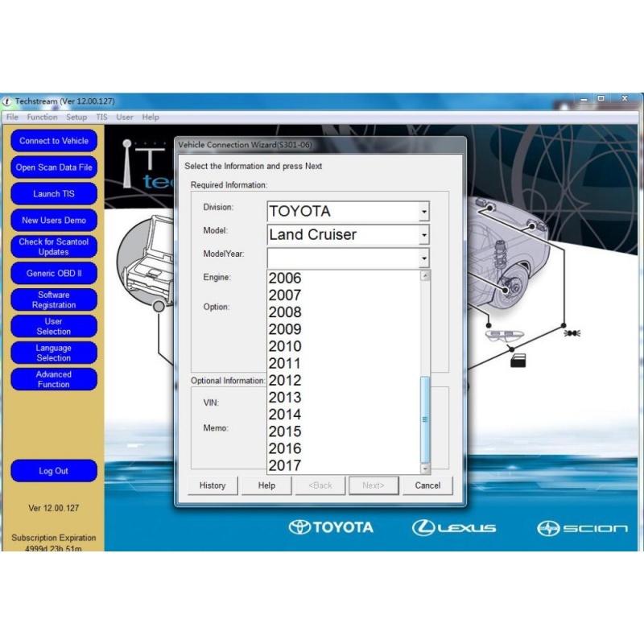Select 2015 in the ModelYear list
This screenshot has width=644, height=644.
[x=344, y=431]
